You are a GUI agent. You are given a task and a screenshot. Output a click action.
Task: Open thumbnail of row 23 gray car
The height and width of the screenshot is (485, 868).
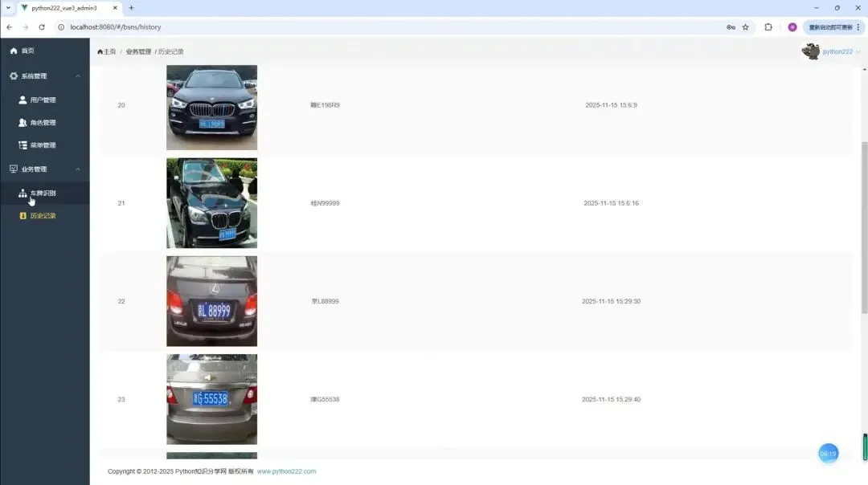coord(212,399)
